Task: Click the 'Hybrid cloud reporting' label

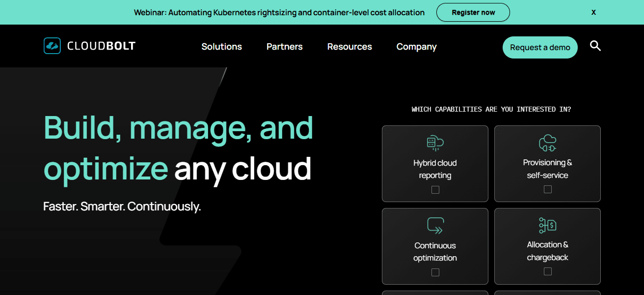Action: [435, 169]
